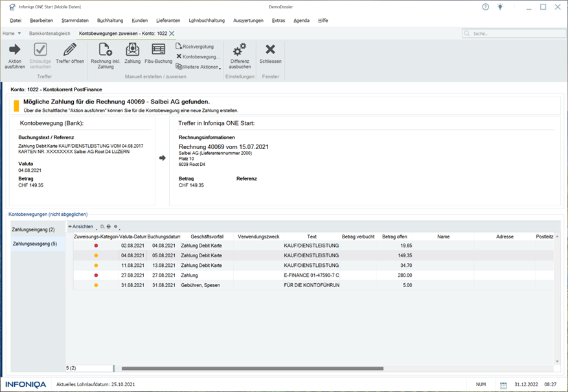Create Rechnung inkl. Zahlung document icon
568x392 pixels.
(105, 50)
